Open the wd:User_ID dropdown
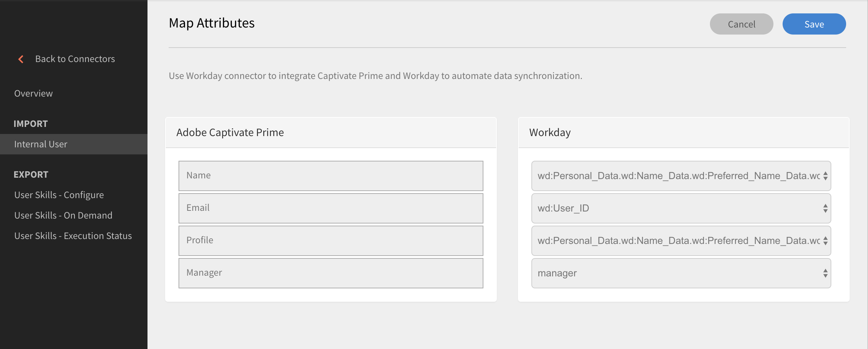The height and width of the screenshot is (349, 868). tap(681, 208)
